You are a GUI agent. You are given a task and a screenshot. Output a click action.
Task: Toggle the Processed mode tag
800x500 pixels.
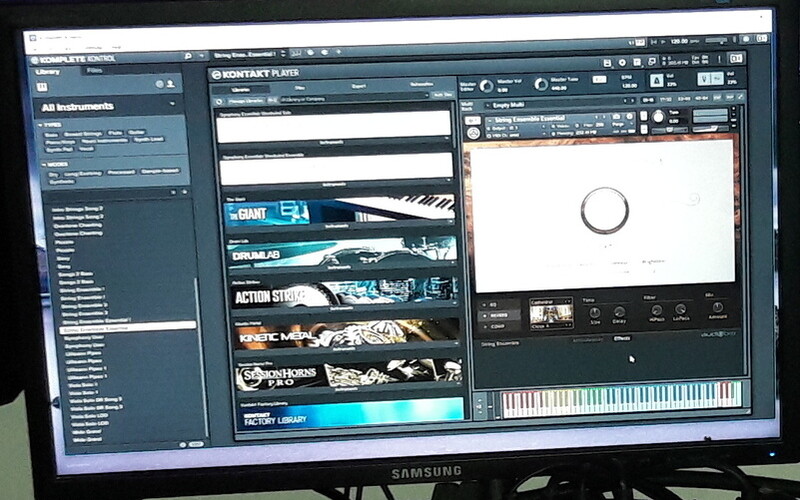click(x=121, y=172)
